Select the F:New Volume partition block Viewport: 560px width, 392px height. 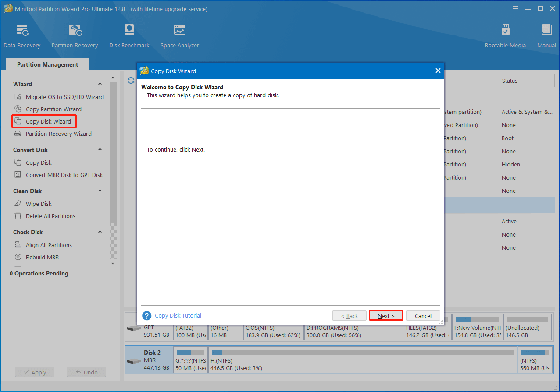(x=477, y=327)
